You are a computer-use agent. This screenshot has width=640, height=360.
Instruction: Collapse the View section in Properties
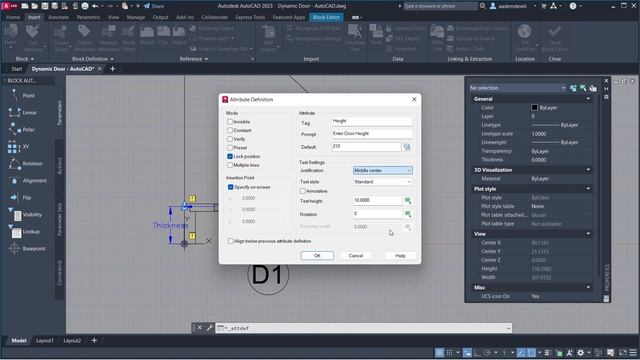point(588,234)
